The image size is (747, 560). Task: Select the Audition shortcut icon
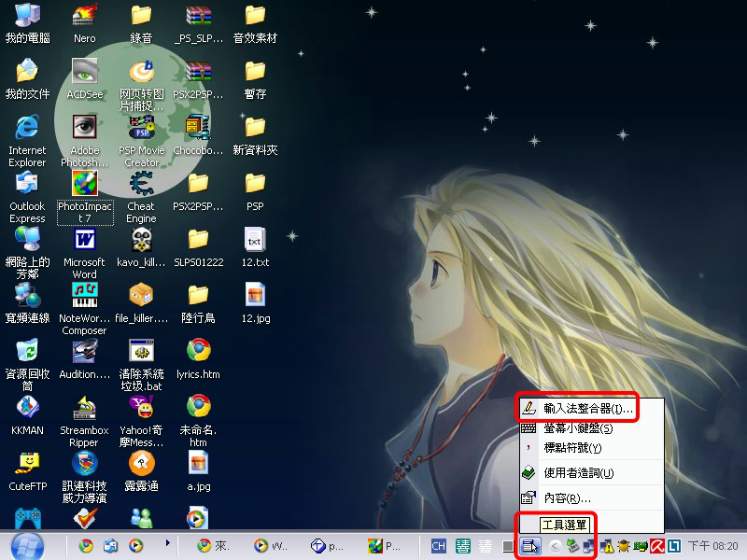point(84,360)
